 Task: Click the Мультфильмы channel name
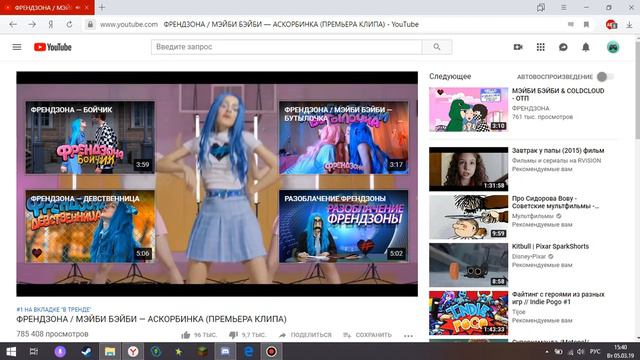533,216
